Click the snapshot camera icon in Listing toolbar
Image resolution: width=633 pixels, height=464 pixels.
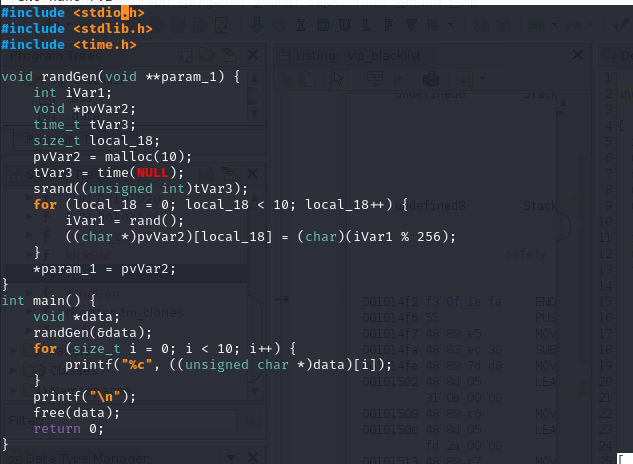click(431, 78)
